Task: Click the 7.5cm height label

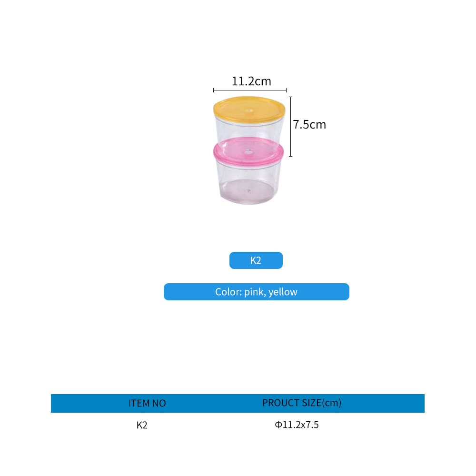Action: pos(309,125)
